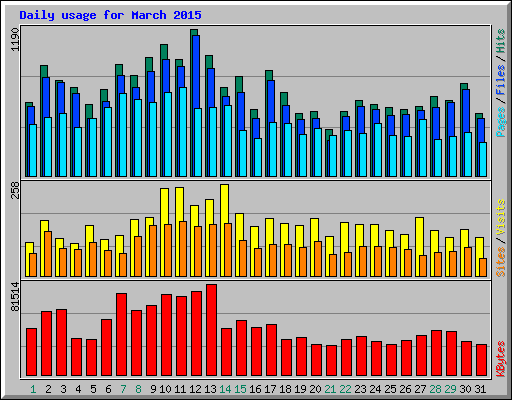This screenshot has height=400, width=512.
Task: Click day label 25 on the x-axis
Action: 390,389
